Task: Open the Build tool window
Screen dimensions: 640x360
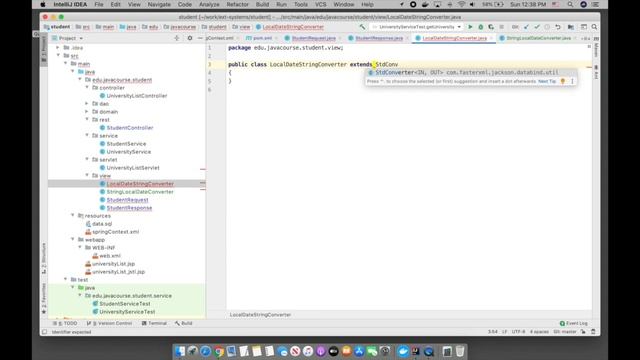Action: [184, 323]
